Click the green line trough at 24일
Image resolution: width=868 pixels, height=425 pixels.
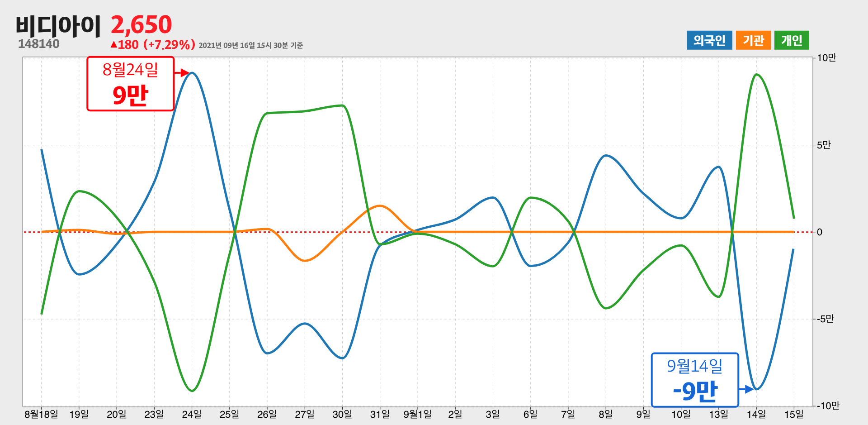click(192, 390)
